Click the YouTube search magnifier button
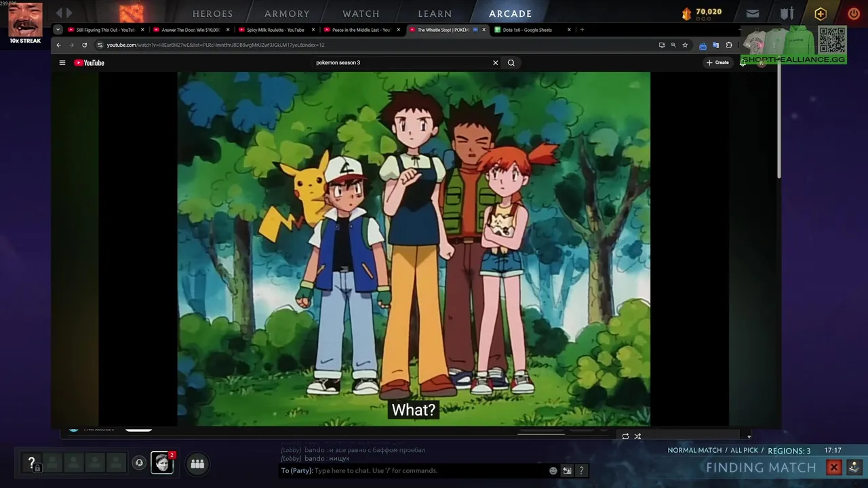The image size is (868, 488). tap(511, 62)
